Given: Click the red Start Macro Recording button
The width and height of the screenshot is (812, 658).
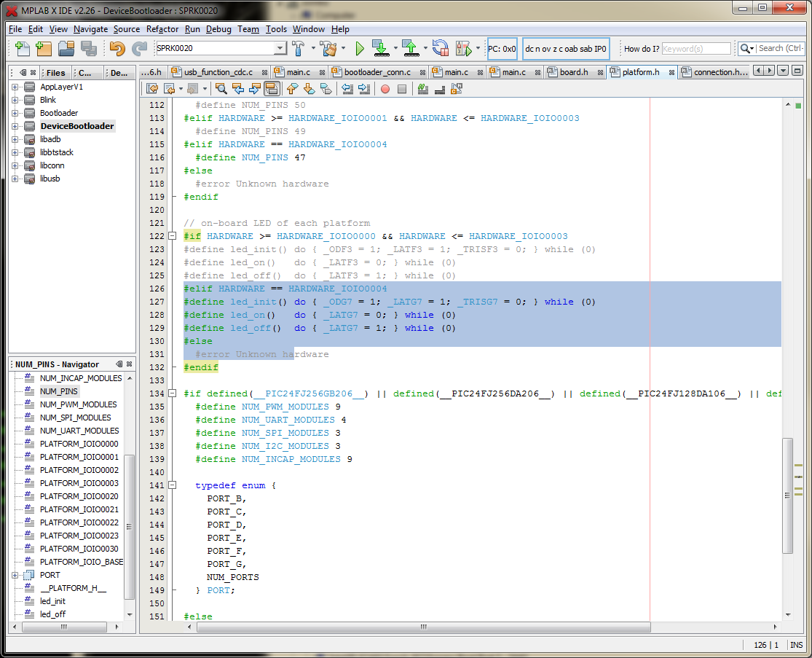Looking at the screenshot, I should [385, 89].
